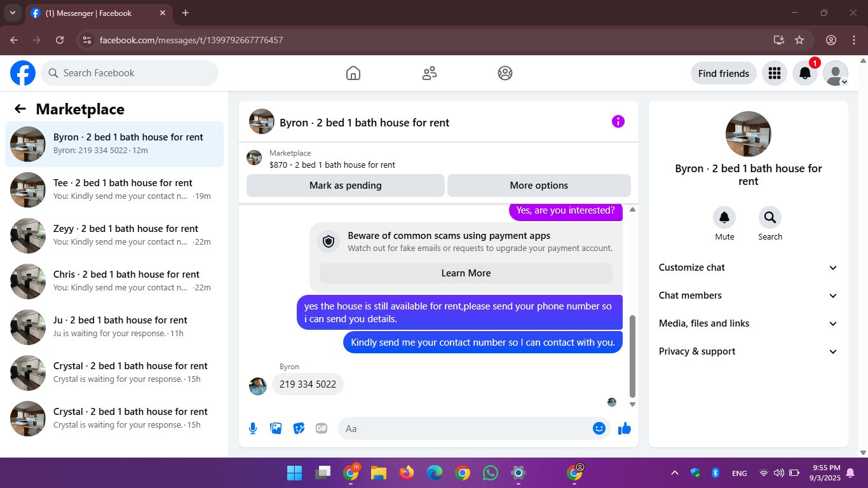Reload the Messenger page
Image resolution: width=868 pixels, height=488 pixels.
[x=60, y=40]
